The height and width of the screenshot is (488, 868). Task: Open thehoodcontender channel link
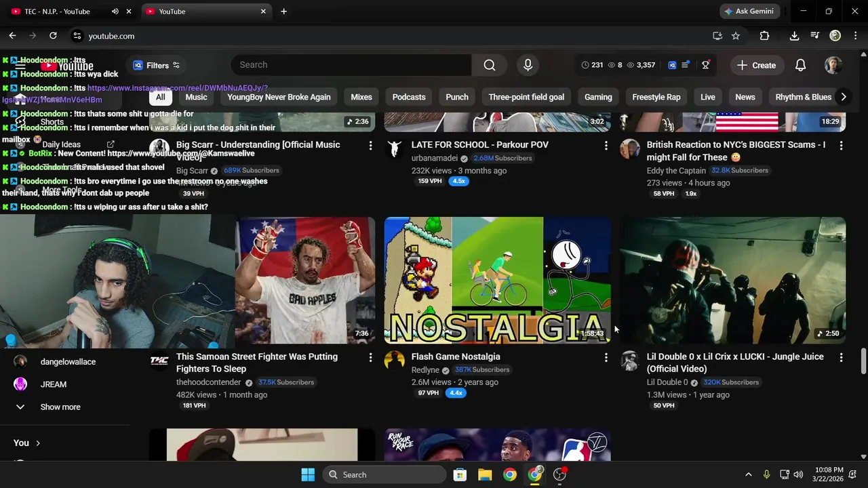(209, 382)
